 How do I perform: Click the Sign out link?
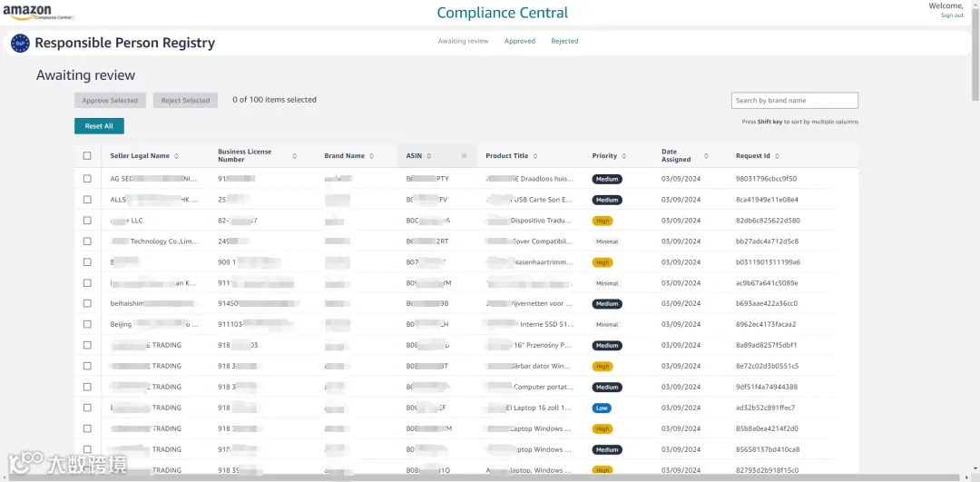952,15
